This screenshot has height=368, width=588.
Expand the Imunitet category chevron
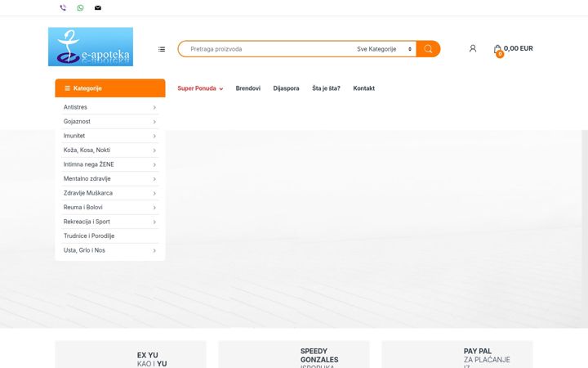coord(154,136)
